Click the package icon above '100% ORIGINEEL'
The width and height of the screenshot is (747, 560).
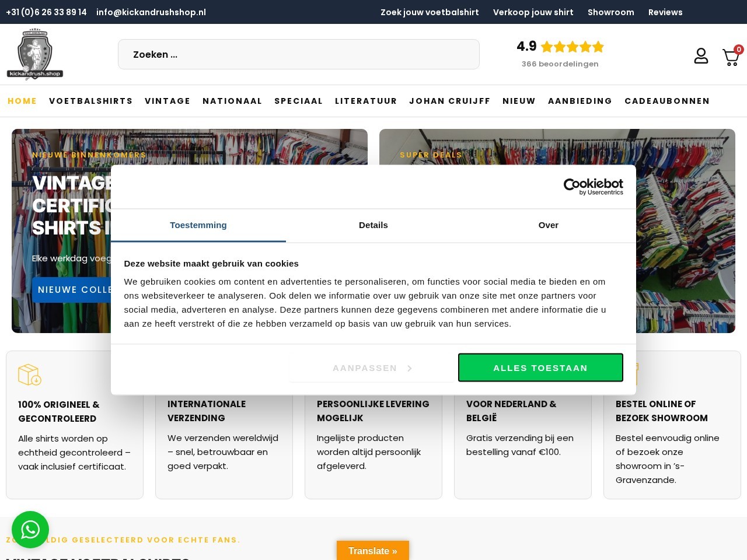(x=30, y=374)
